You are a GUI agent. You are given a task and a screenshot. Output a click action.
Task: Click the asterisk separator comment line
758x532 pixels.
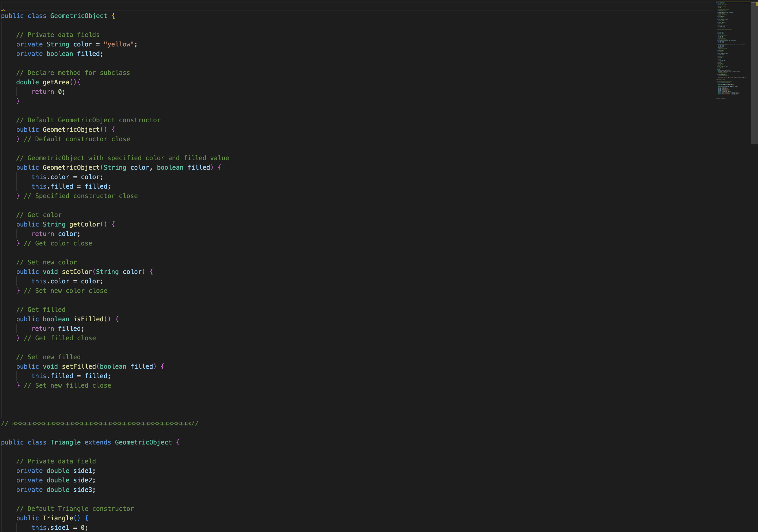tap(99, 423)
